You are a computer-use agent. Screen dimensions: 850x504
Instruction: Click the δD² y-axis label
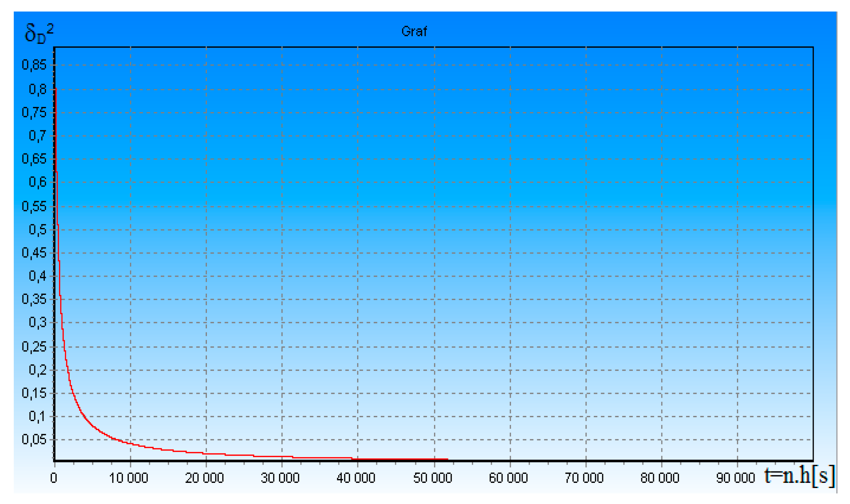[39, 34]
